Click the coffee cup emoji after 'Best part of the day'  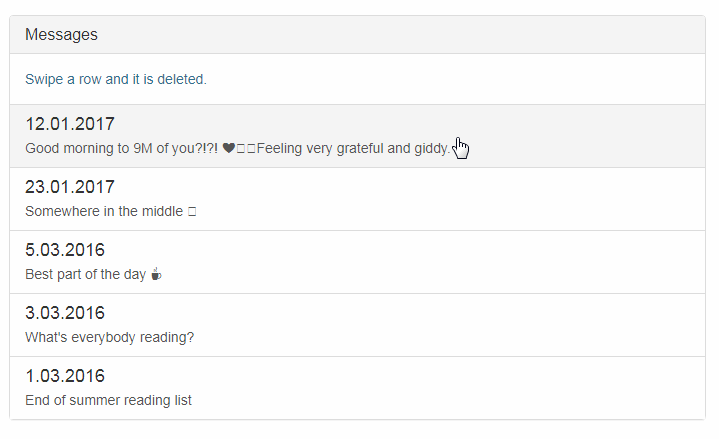click(x=156, y=274)
